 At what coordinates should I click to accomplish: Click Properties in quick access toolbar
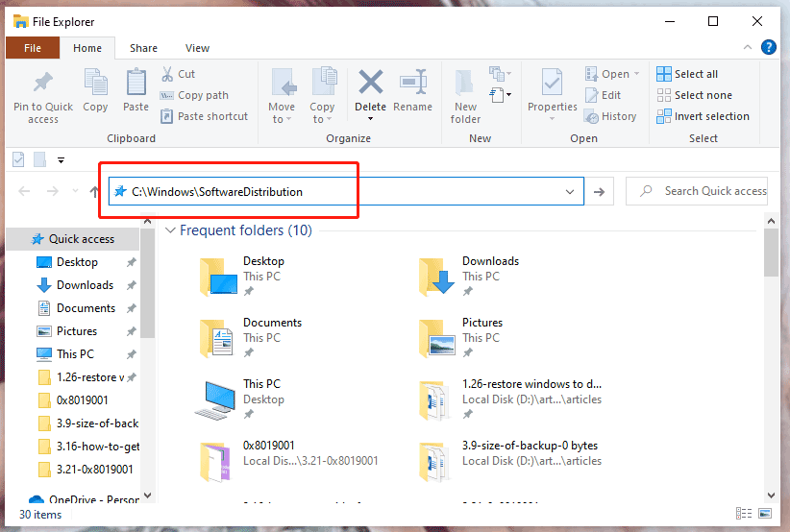(x=18, y=159)
